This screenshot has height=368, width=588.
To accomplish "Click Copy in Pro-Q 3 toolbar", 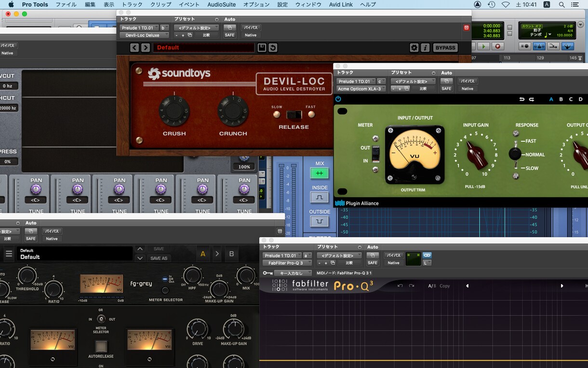I will point(444,286).
